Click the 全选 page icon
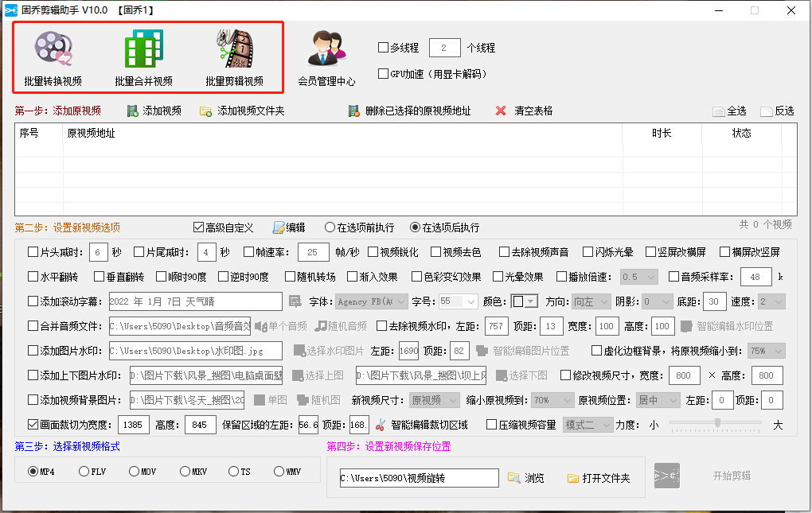Screen dimensions: 812x513 point(718,111)
